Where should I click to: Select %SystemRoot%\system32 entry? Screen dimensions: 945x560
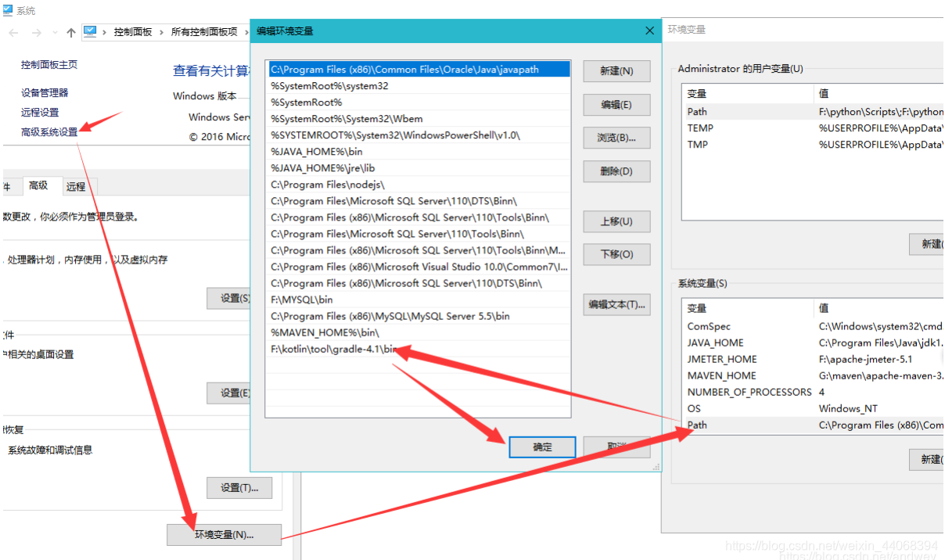(419, 86)
